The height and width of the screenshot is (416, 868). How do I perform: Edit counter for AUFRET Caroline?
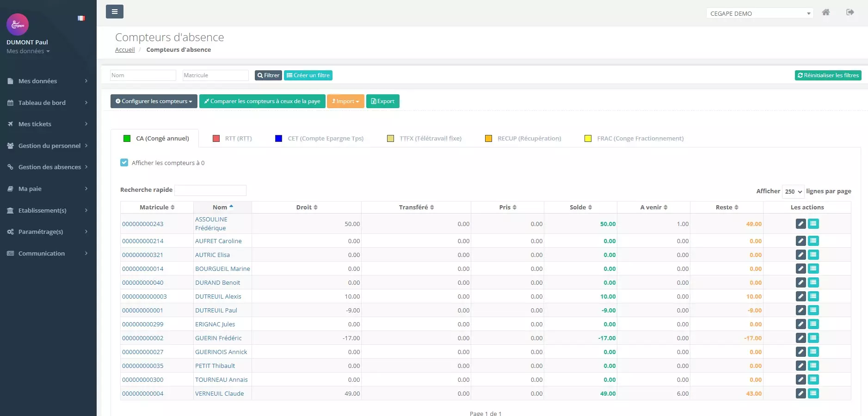pyautogui.click(x=801, y=241)
